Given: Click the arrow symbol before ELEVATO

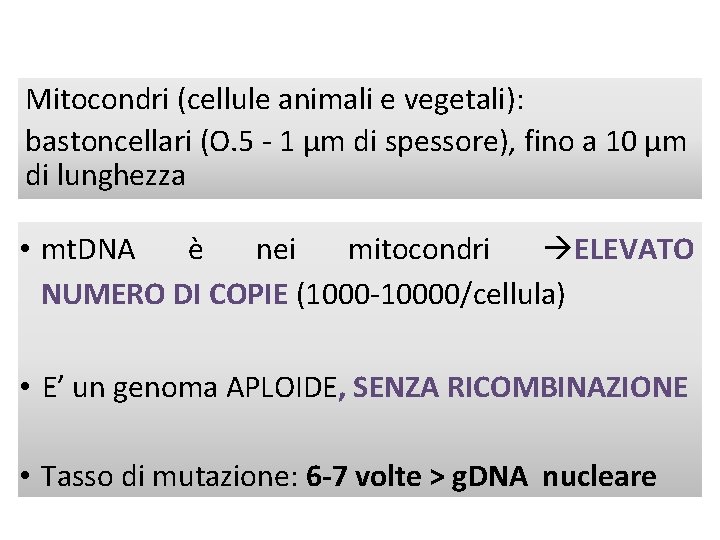Looking at the screenshot, I should tap(557, 249).
